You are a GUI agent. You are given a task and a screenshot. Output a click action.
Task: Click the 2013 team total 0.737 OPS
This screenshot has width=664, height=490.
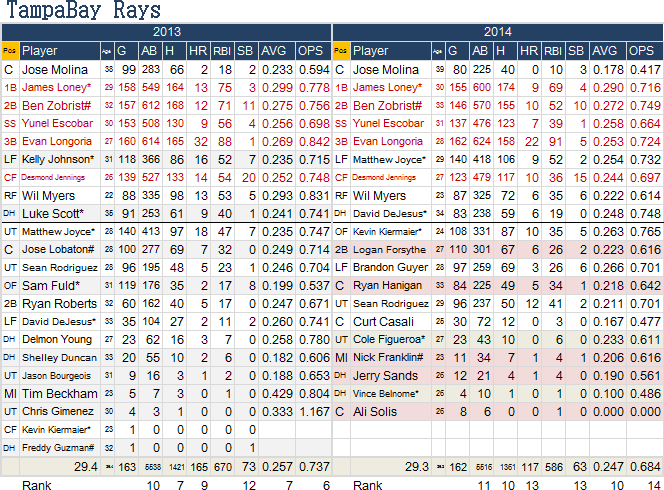tap(314, 467)
